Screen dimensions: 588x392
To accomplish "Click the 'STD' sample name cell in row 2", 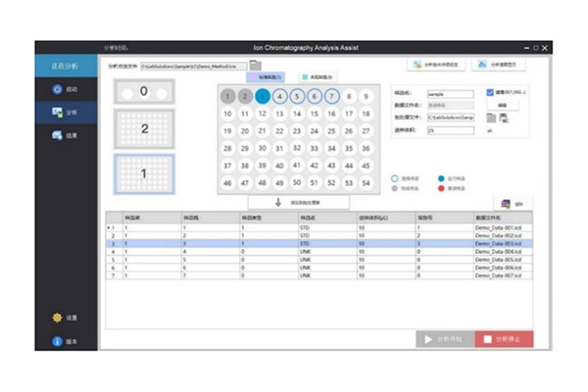I will tap(327, 235).
